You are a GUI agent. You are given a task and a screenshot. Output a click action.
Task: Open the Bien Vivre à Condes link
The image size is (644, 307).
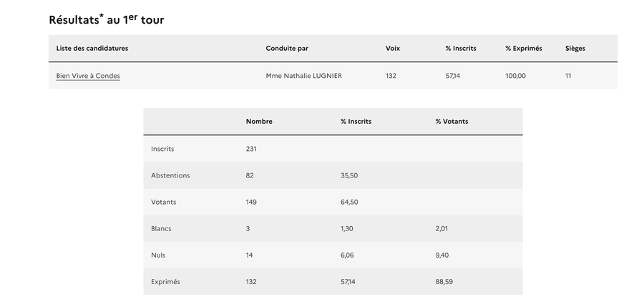[88, 76]
